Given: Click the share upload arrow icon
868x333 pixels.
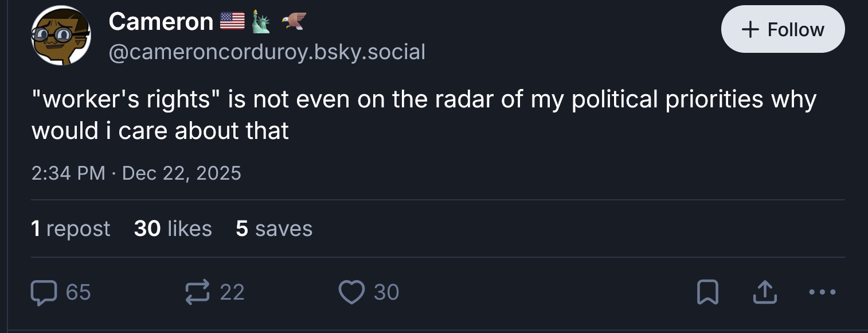Looking at the screenshot, I should (764, 293).
